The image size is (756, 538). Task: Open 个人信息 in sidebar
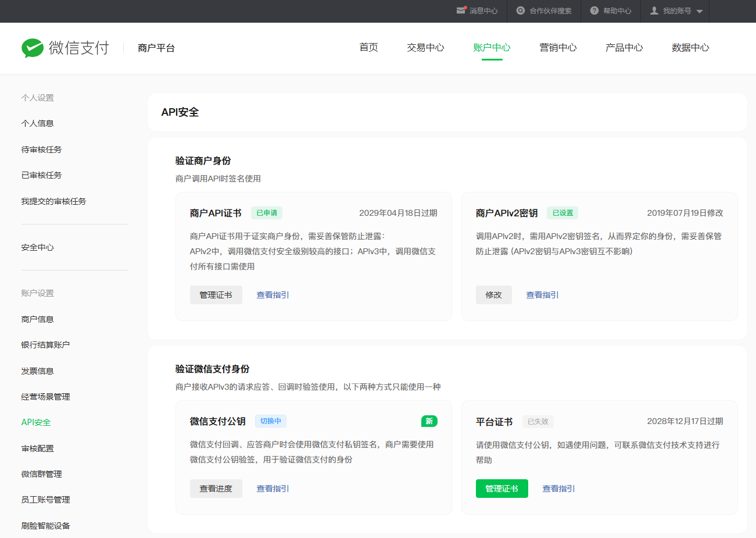click(38, 123)
